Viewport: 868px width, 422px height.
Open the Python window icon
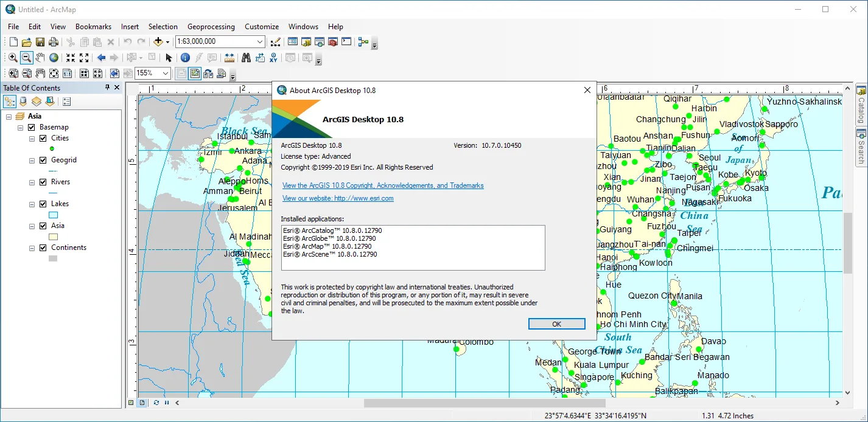(x=346, y=42)
